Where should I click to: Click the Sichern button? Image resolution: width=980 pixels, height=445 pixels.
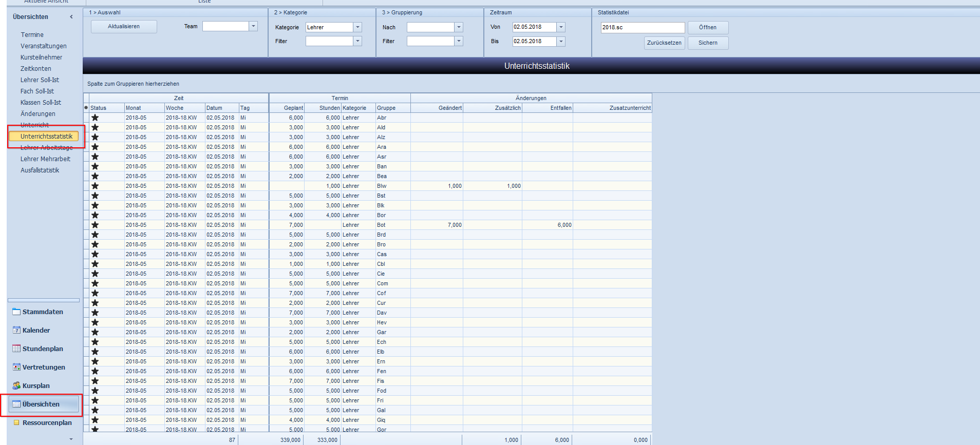[707, 43]
